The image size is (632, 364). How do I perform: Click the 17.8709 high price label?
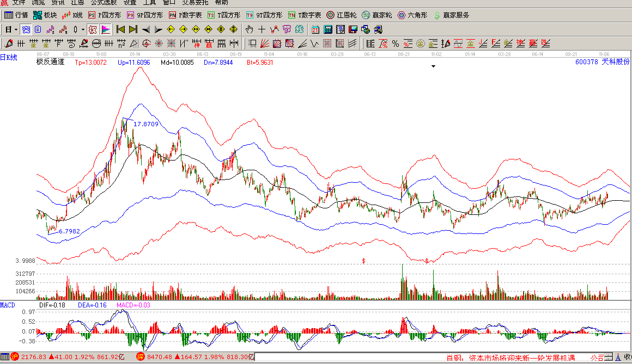(x=145, y=124)
